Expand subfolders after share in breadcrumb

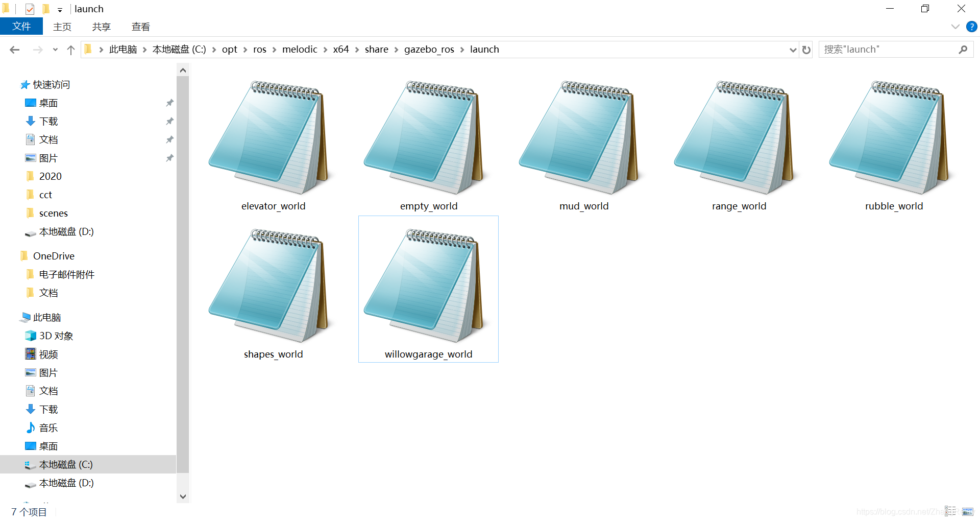point(396,50)
